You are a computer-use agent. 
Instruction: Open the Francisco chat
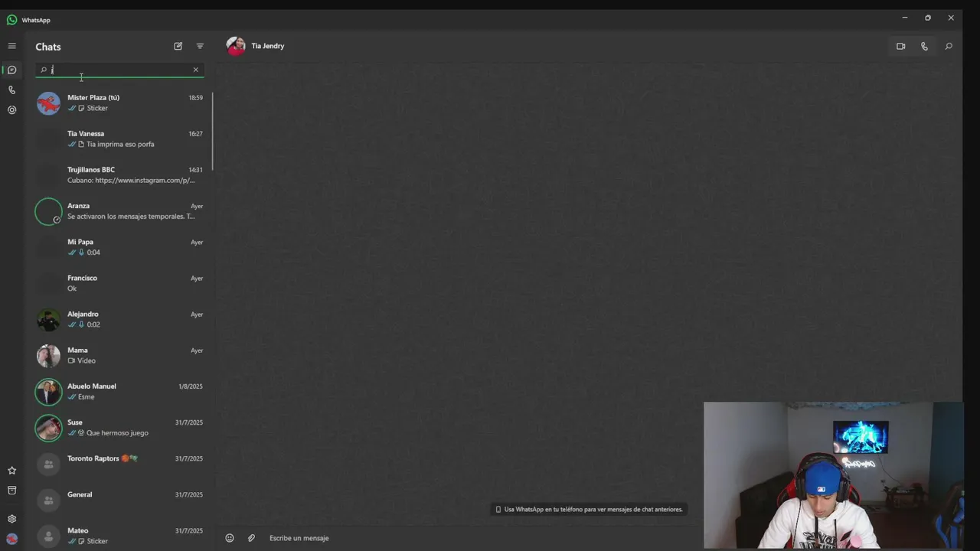119,282
